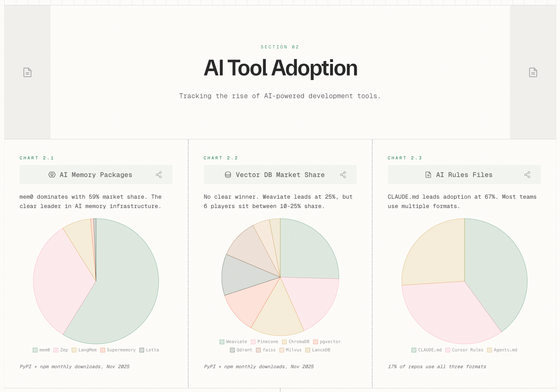This screenshot has height=392, width=560.
Task: Click the right document page icon
Action: coord(533,72)
